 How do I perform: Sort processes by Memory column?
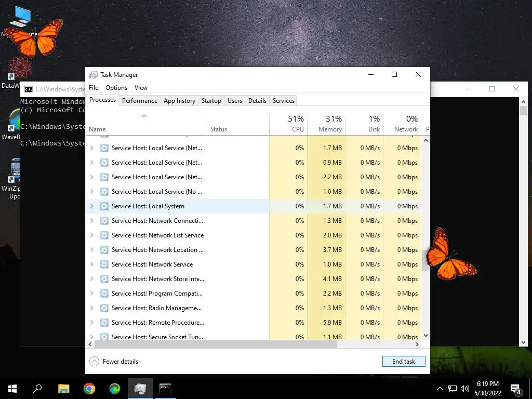(326, 124)
